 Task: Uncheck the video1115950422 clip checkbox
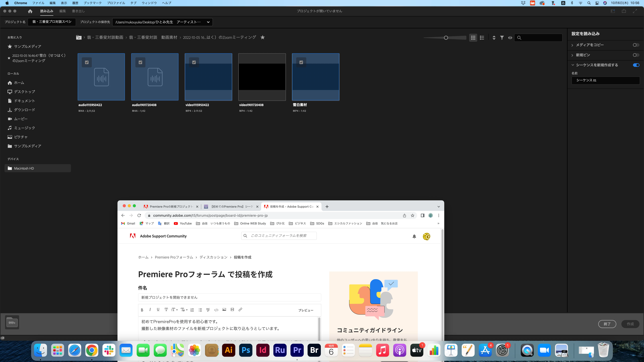(x=194, y=62)
